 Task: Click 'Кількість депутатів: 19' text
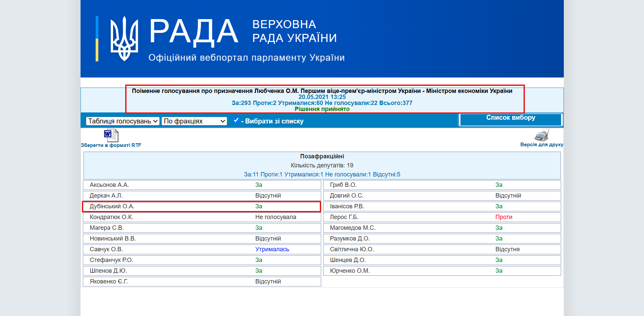tap(322, 165)
